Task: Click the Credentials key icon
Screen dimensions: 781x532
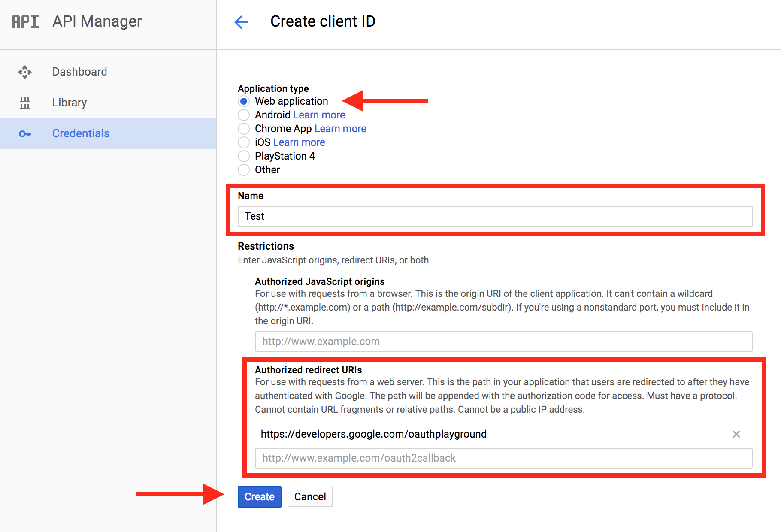Action: [x=25, y=134]
